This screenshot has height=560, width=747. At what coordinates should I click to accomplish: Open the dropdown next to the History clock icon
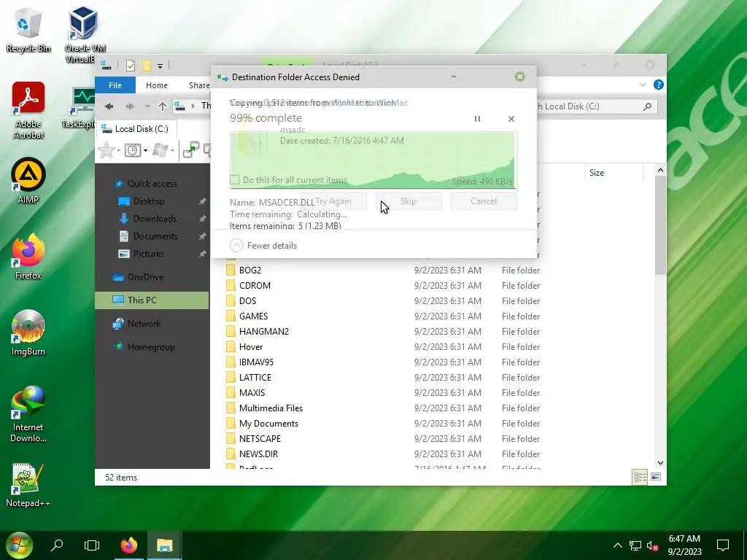pyautogui.click(x=145, y=150)
